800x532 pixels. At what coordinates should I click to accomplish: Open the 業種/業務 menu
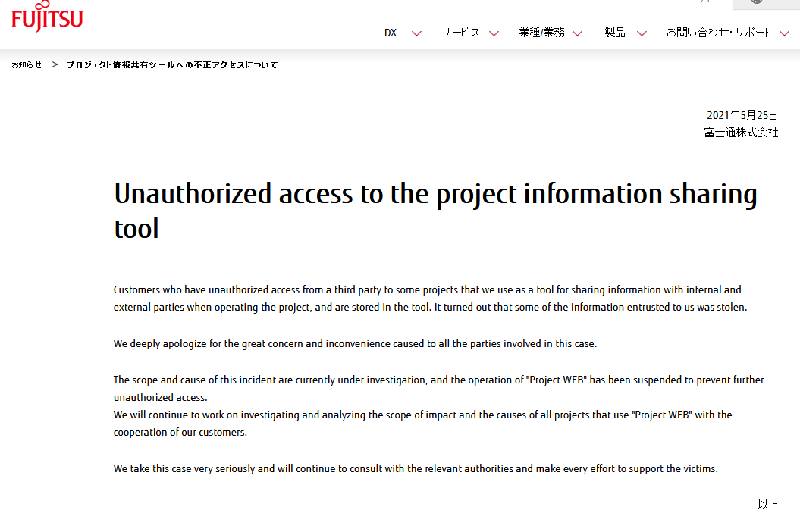tap(541, 33)
